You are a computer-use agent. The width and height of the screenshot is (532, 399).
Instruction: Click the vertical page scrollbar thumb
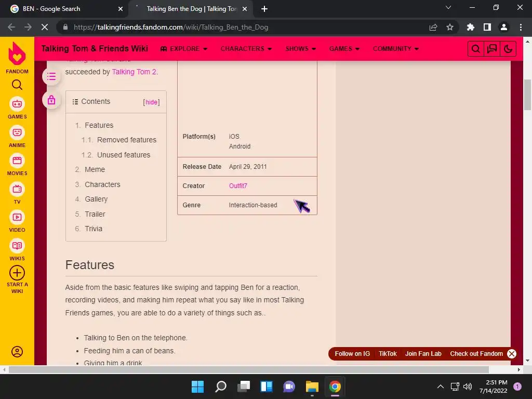(527, 95)
